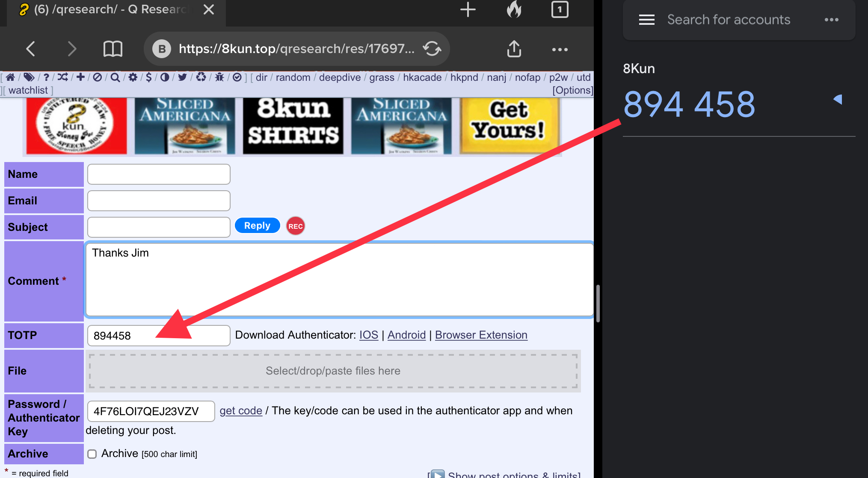Open the [Options] menu

point(572,90)
